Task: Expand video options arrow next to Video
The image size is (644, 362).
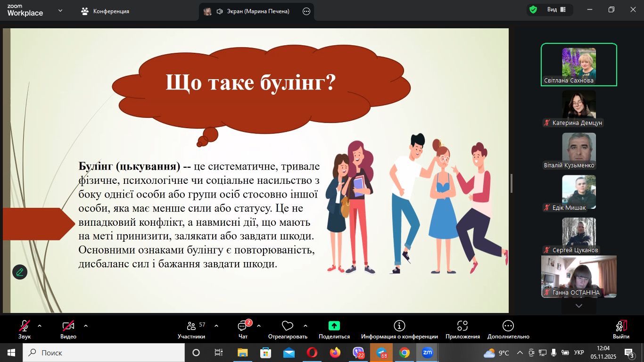Action: pyautogui.click(x=86, y=326)
